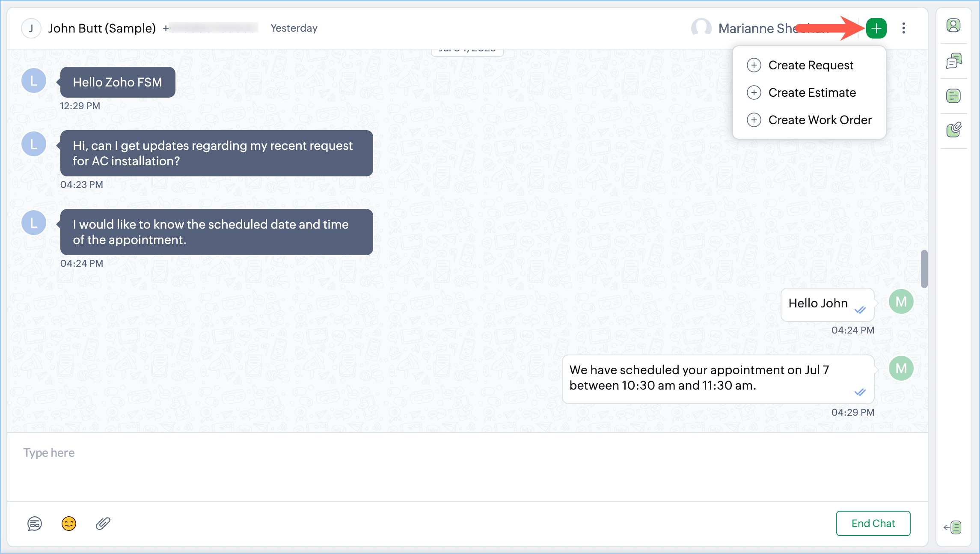Click Marianne agent avatar in header
The width and height of the screenshot is (980, 554).
click(701, 28)
